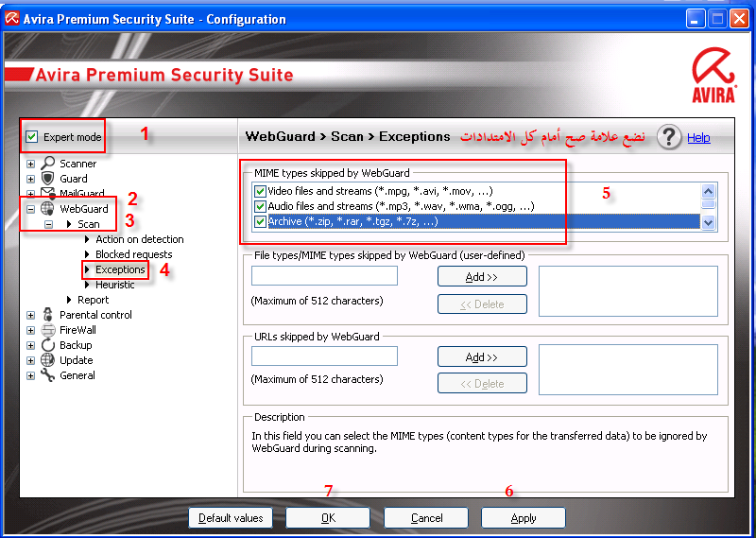Click the MIME list scrollbar thumb
Viewport: 756px width, 538px height.
tap(708, 204)
